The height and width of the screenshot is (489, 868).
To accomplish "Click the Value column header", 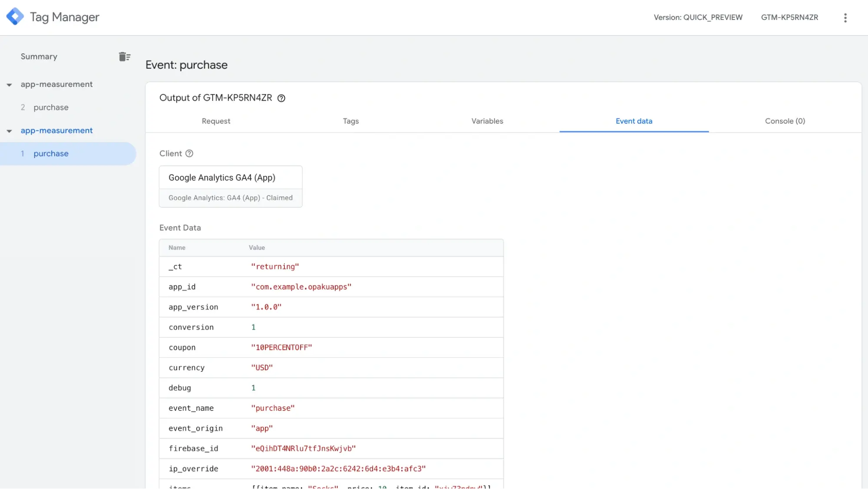I will click(257, 248).
